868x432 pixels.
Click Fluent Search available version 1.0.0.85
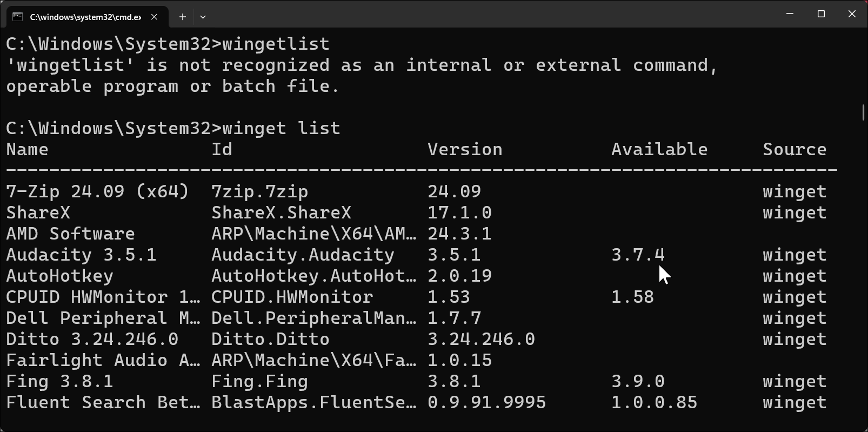pos(654,402)
